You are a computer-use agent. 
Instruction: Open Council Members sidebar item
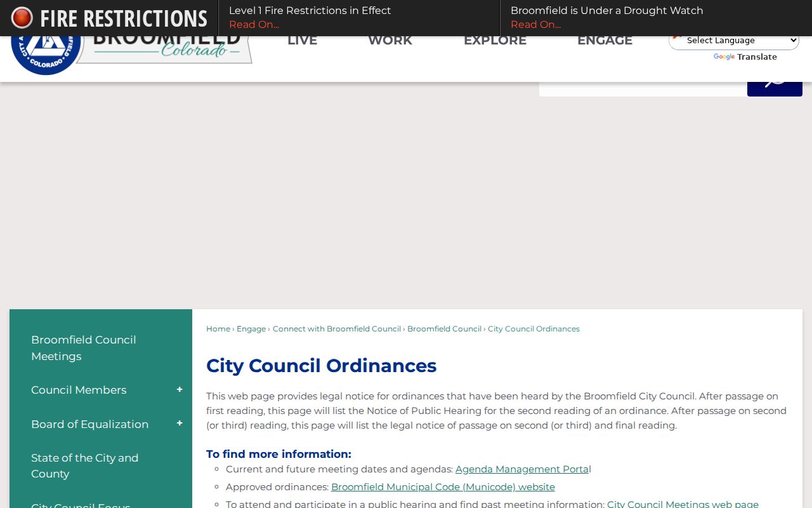point(79,390)
